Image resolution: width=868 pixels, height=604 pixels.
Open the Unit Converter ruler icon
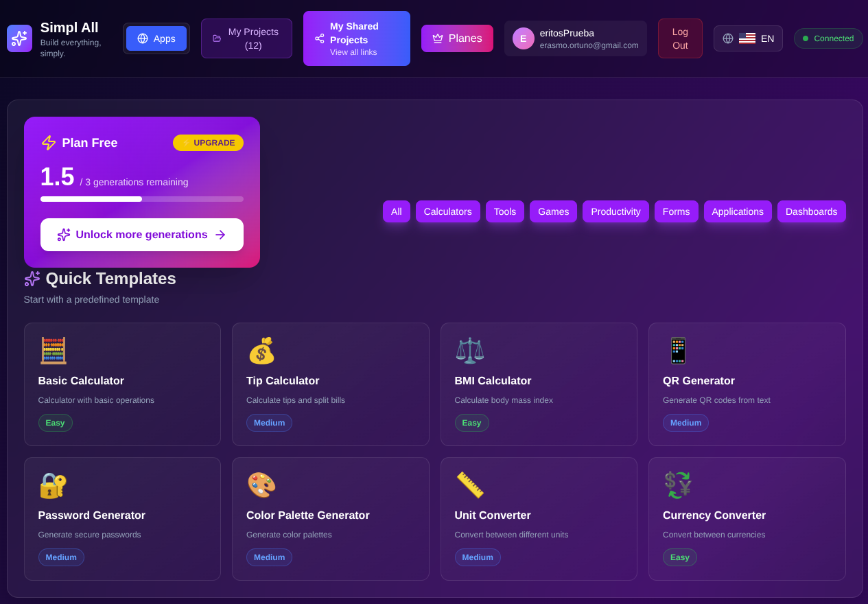[x=469, y=485]
